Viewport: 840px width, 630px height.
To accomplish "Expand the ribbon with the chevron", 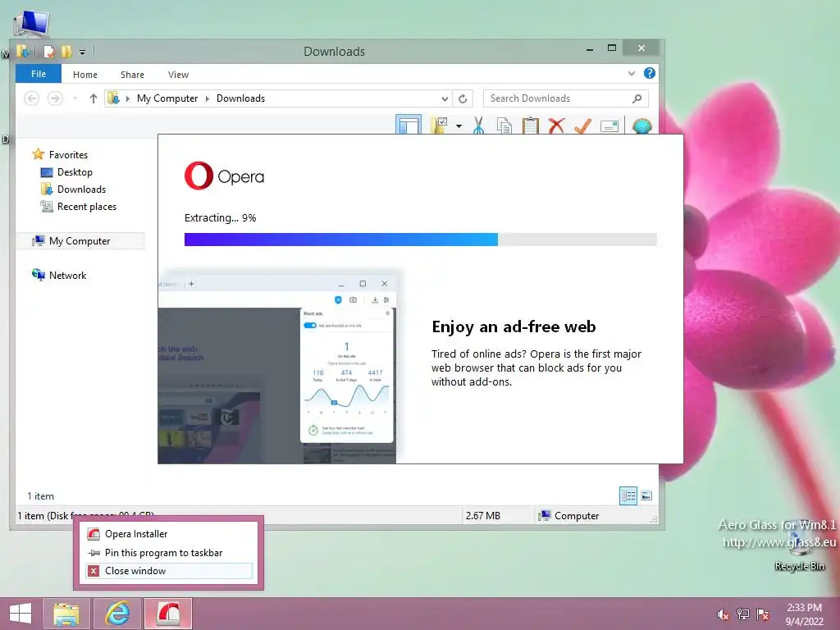I will (632, 73).
